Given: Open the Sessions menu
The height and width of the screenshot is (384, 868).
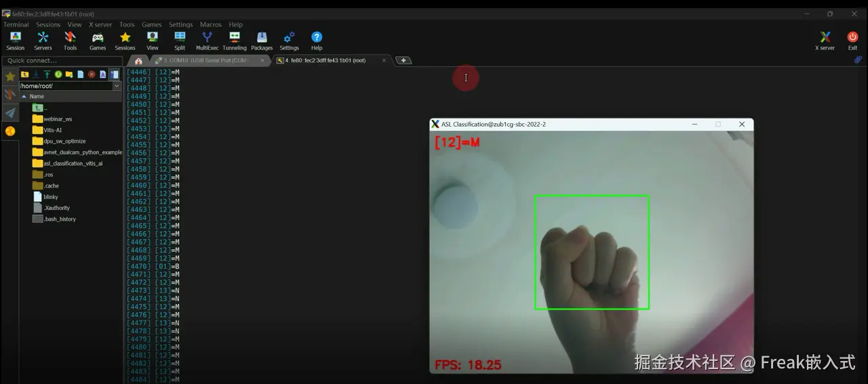Looking at the screenshot, I should (x=48, y=24).
